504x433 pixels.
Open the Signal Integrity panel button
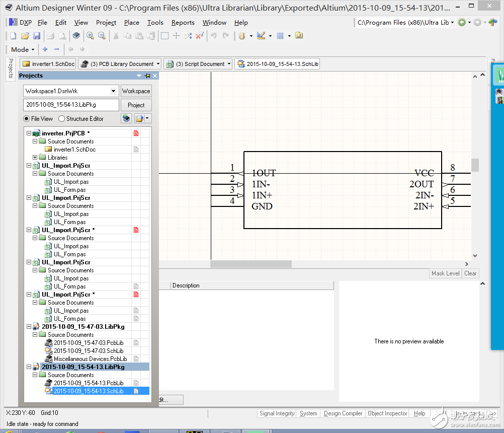coord(277,413)
